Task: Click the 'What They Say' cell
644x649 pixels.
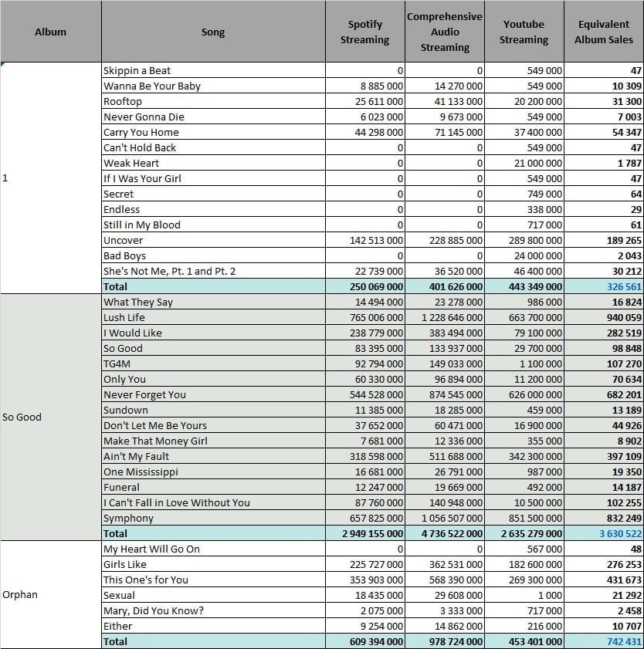Action: tap(213, 302)
